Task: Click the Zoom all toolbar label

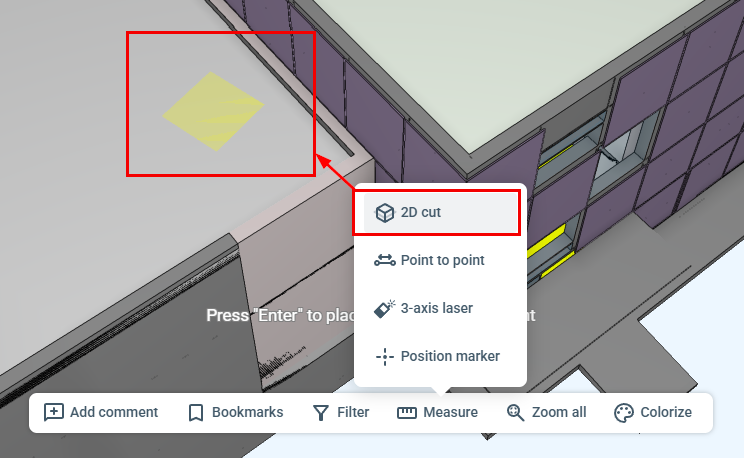Action: click(x=559, y=412)
